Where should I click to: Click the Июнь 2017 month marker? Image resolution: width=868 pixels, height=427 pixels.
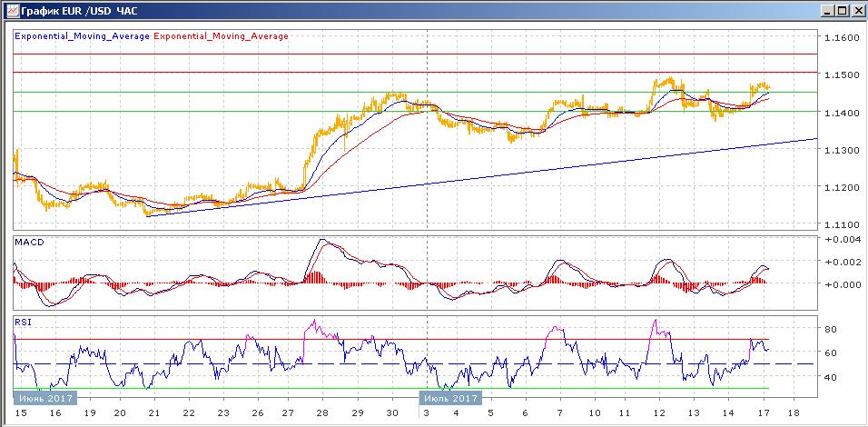pyautogui.click(x=44, y=398)
